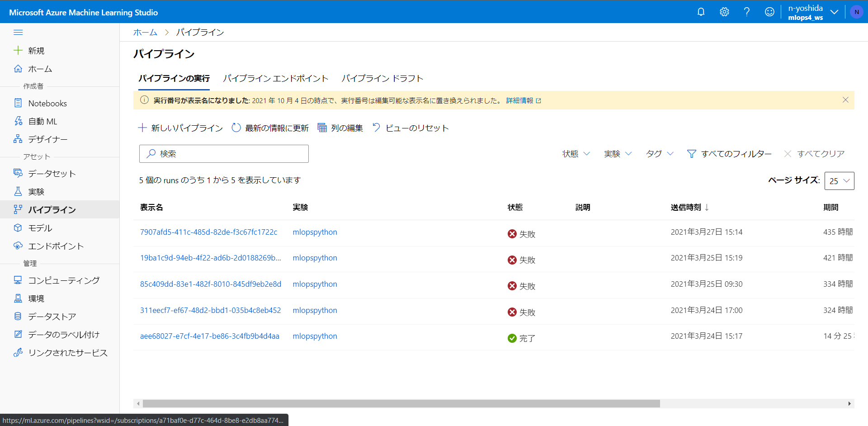Click into the 検索 search field
Image resolution: width=868 pixels, height=426 pixels.
click(224, 154)
